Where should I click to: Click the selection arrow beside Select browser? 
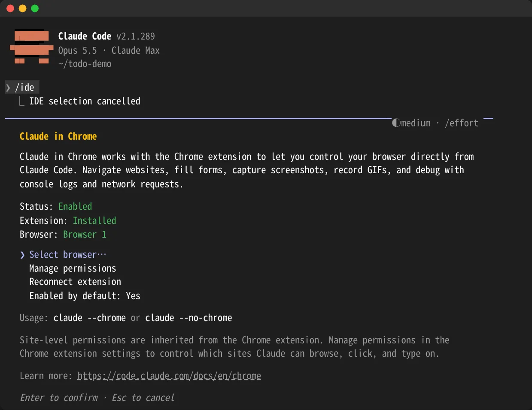pos(22,255)
